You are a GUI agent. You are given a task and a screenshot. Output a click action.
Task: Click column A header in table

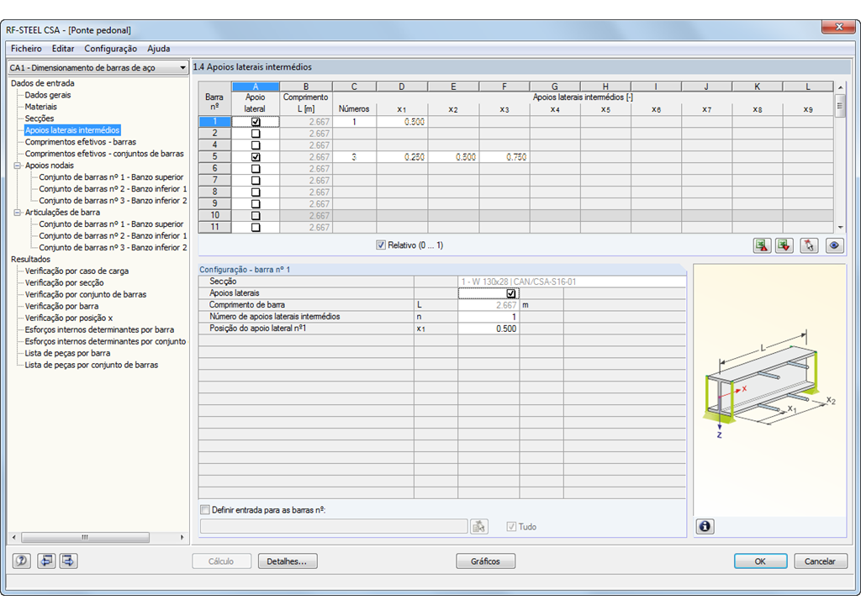point(256,87)
